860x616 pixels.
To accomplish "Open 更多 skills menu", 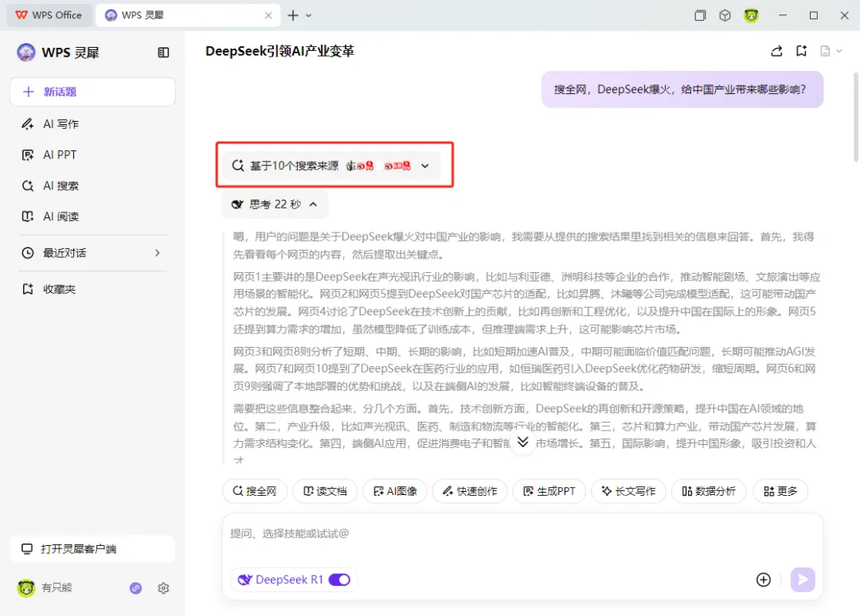I will pos(780,491).
